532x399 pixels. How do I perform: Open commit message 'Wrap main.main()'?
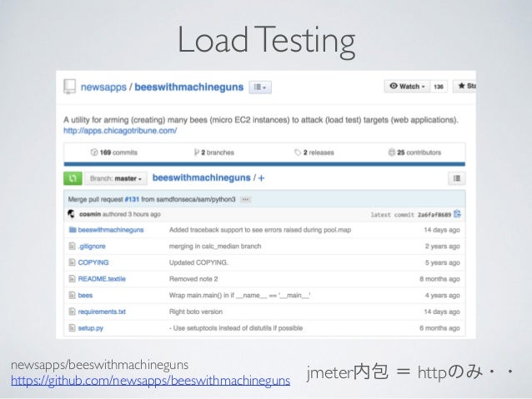(x=239, y=295)
